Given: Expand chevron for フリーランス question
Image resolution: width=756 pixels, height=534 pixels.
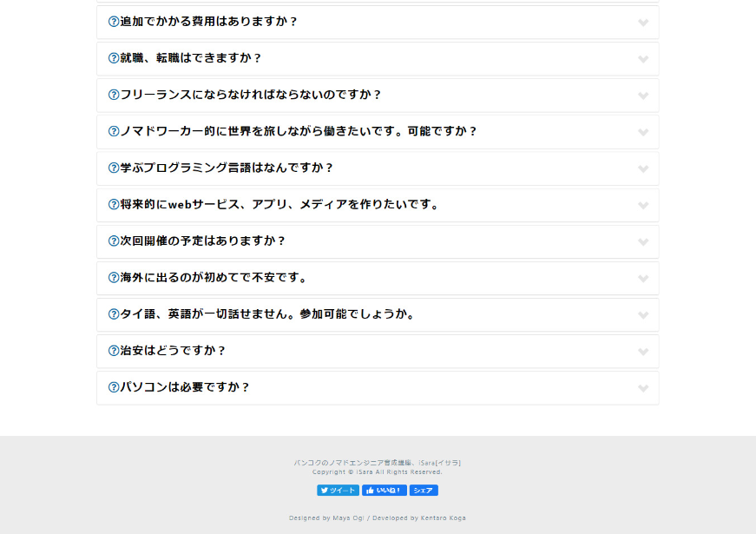Looking at the screenshot, I should 643,96.
